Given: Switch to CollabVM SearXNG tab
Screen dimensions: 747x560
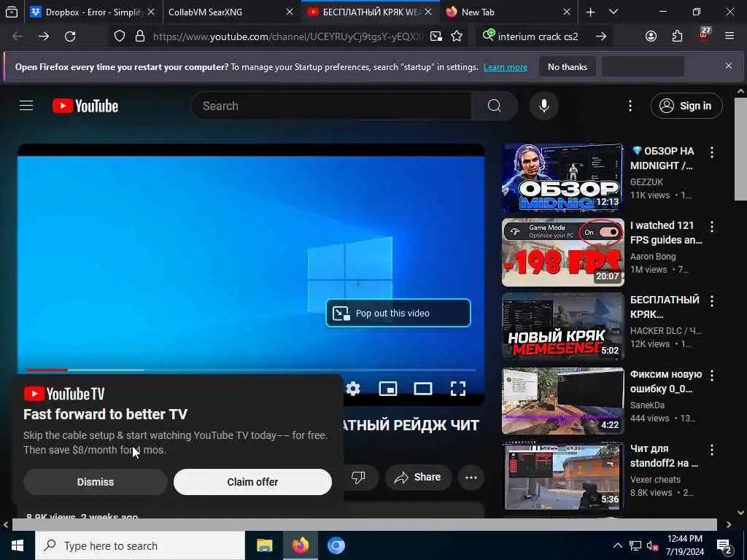Looking at the screenshot, I should coord(231,12).
